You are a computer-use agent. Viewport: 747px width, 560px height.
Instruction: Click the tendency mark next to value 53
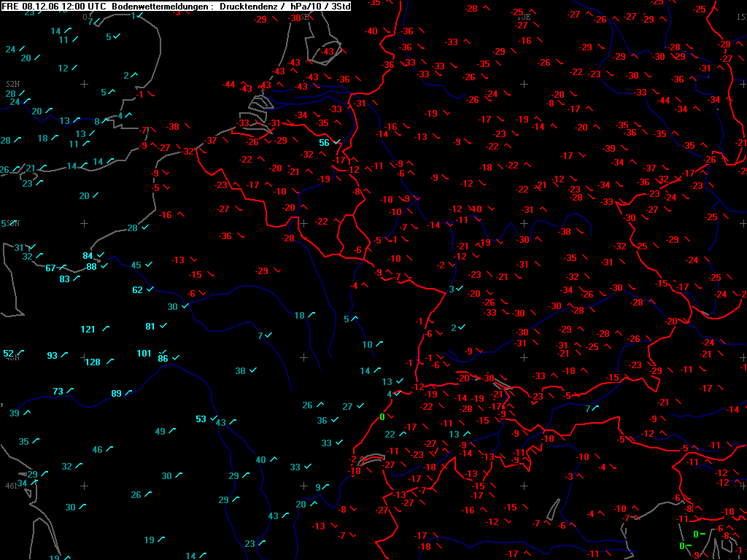[214, 419]
